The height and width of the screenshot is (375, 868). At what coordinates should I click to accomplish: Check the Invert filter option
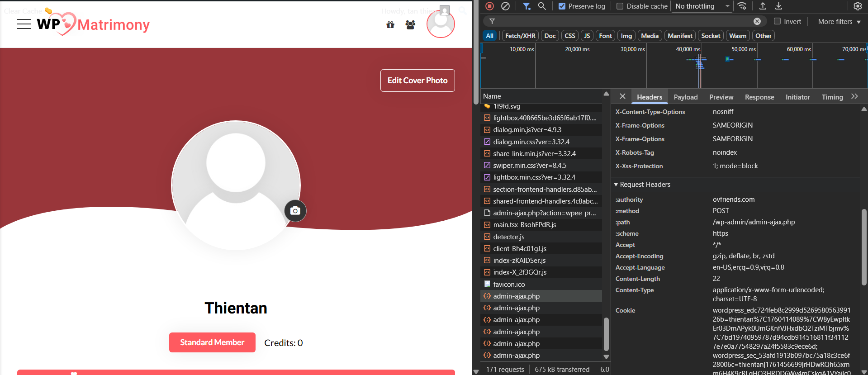777,21
